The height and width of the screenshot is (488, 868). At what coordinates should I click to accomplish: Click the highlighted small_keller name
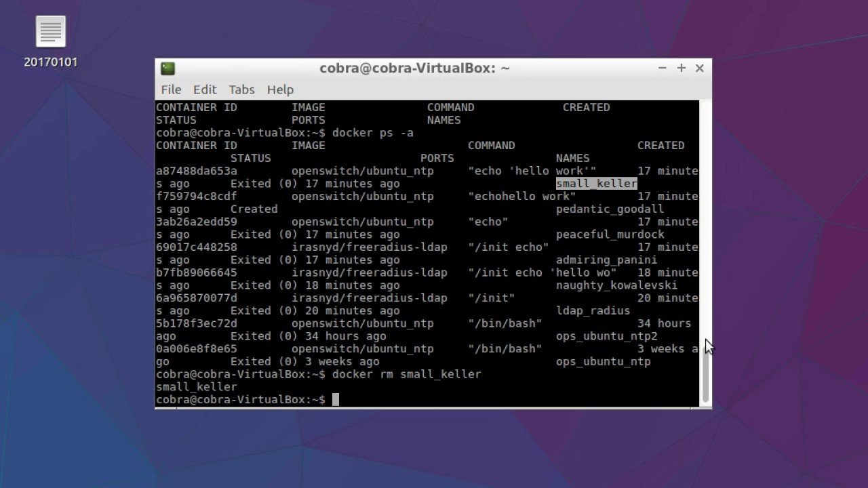tap(597, 184)
